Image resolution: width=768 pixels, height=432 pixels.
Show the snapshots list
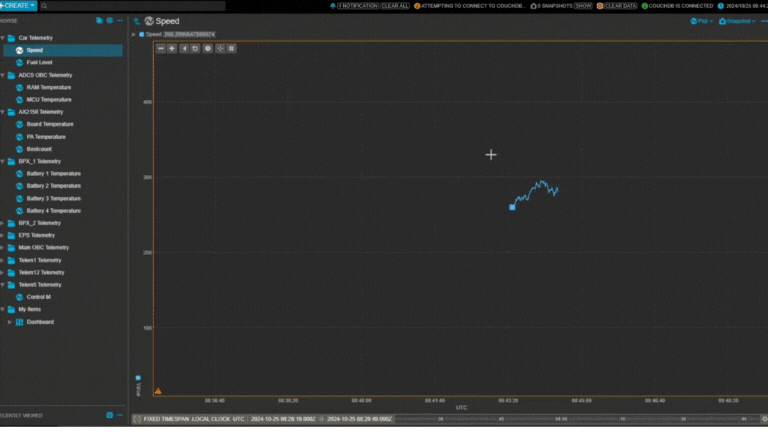click(x=583, y=6)
